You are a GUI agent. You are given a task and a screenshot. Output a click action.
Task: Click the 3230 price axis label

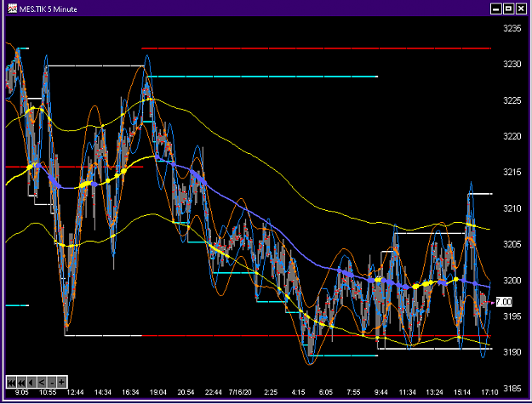point(512,64)
